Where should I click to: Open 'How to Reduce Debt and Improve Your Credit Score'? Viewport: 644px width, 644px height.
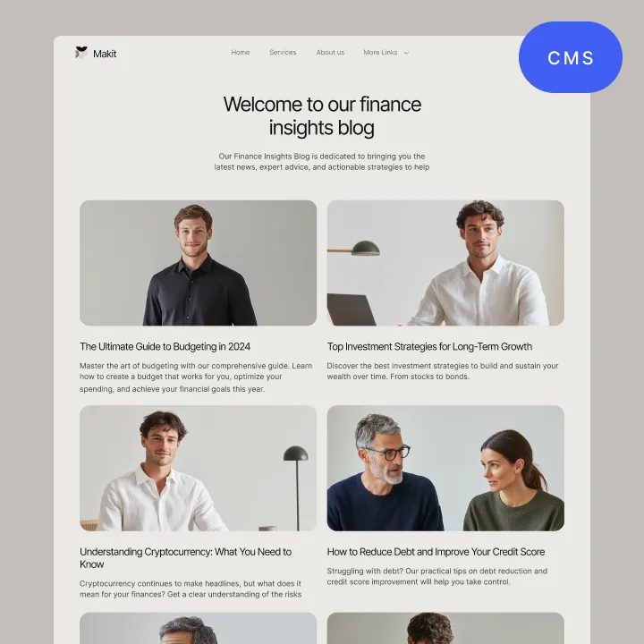(436, 552)
